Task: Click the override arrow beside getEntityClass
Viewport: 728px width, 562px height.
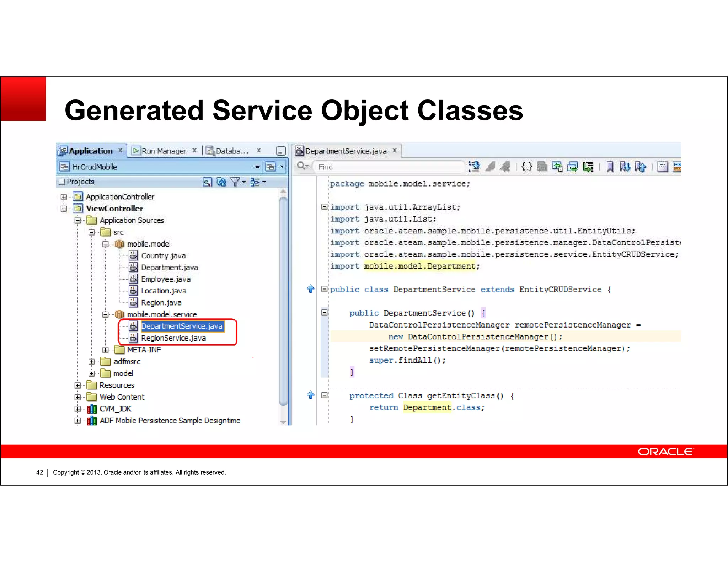Action: coord(310,395)
